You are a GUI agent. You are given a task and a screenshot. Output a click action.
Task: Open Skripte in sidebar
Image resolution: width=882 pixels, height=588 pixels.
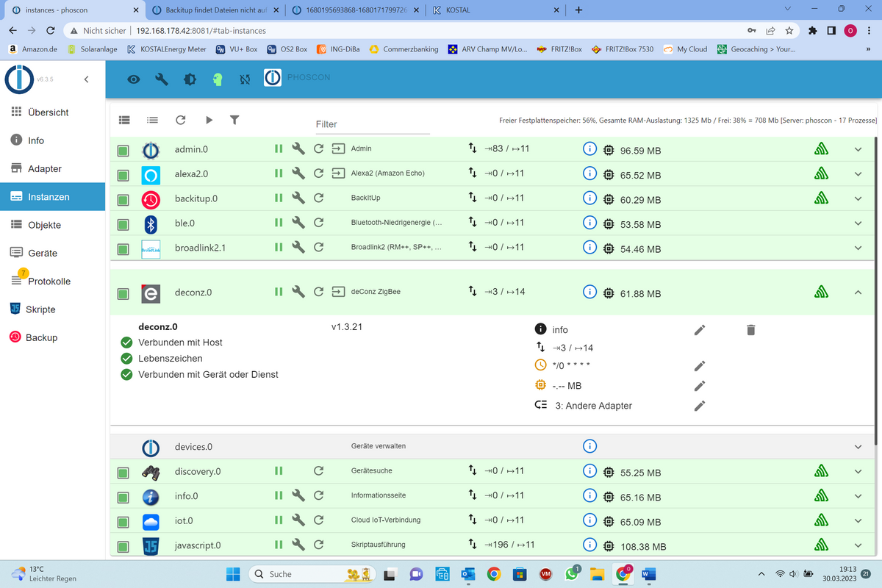[52, 309]
